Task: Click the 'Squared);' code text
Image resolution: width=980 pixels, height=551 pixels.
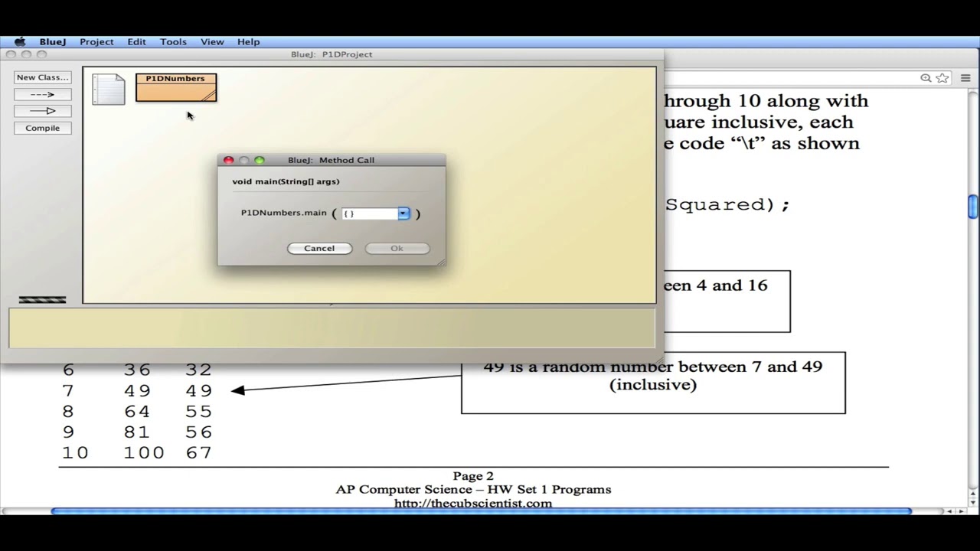Action: [x=727, y=204]
